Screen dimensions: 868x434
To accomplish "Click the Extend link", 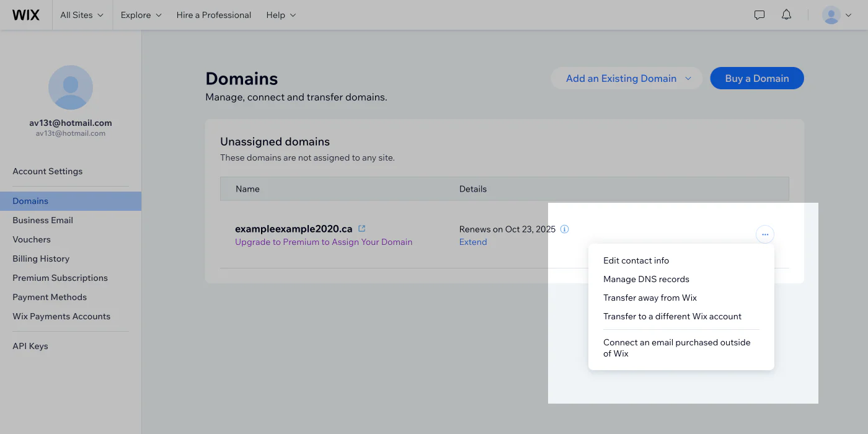I will (473, 242).
